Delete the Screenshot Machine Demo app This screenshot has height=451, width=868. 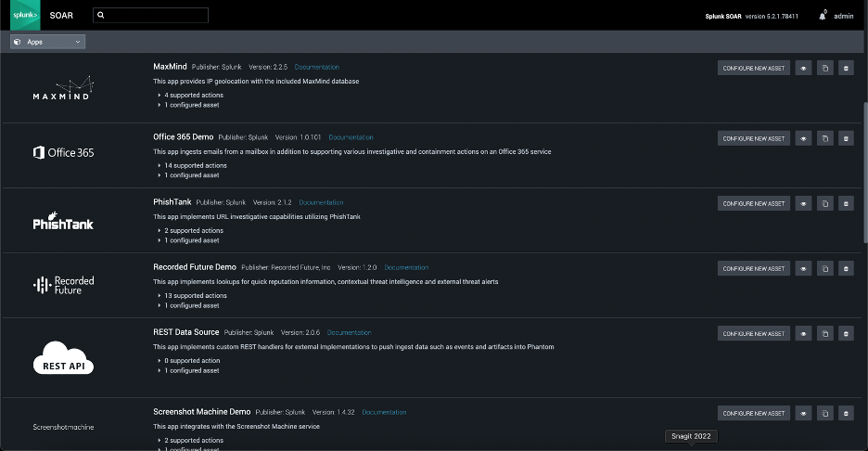[846, 413]
